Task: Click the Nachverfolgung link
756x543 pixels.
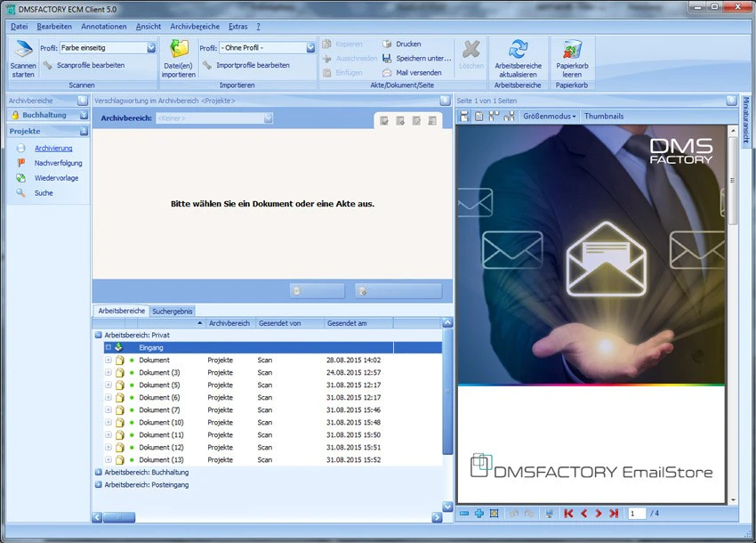Action: (x=59, y=163)
